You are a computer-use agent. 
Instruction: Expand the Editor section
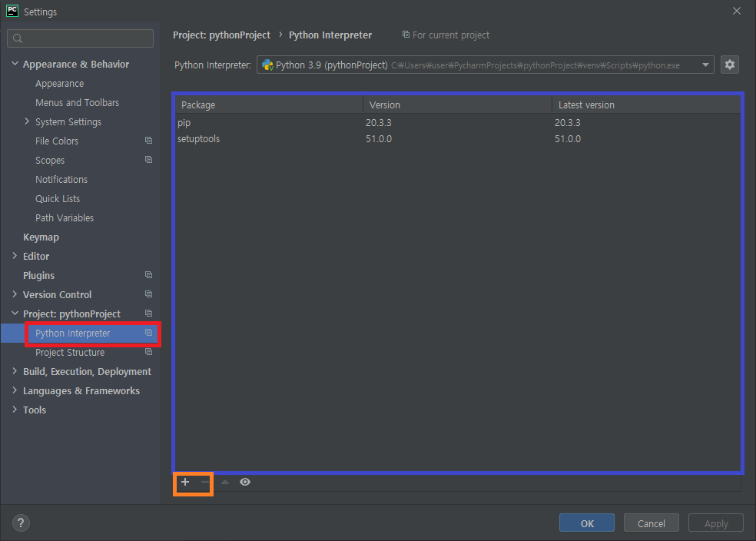(15, 256)
